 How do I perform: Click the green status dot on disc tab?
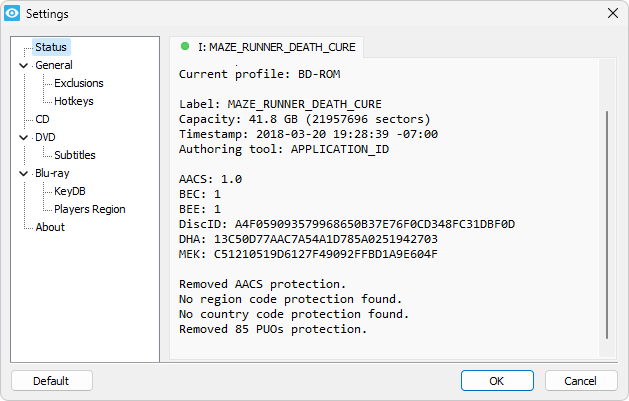(x=185, y=47)
